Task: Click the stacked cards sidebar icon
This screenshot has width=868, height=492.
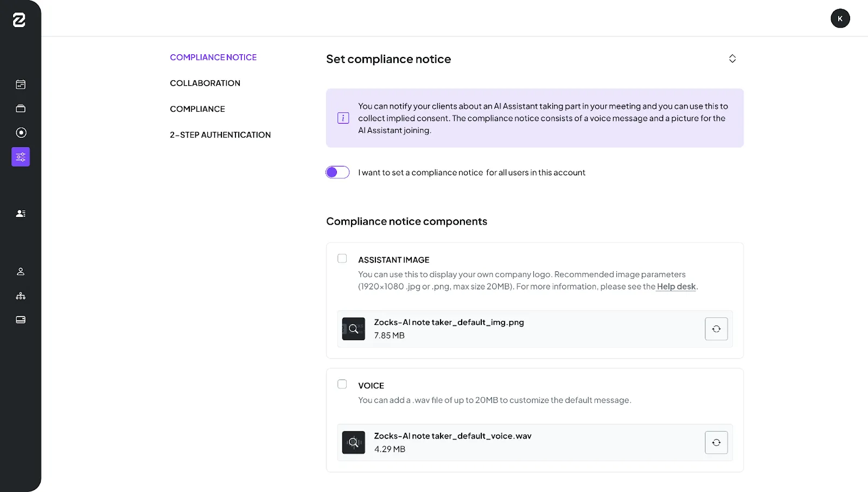Action: point(21,108)
